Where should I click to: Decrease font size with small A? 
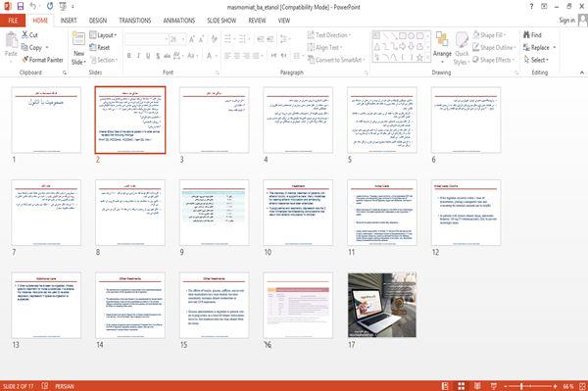pyautogui.click(x=201, y=39)
